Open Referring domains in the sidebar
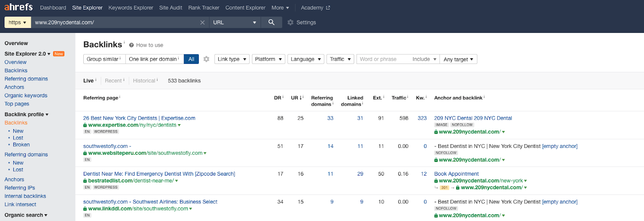 [26, 79]
